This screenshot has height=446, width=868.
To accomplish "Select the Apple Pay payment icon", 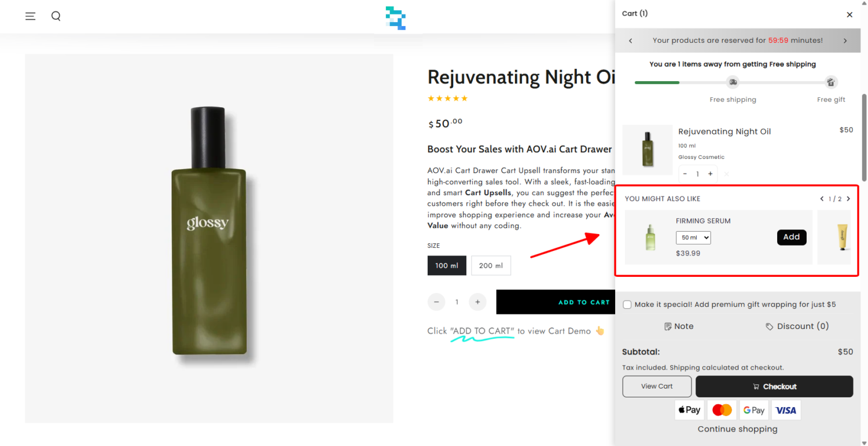I will point(689,410).
